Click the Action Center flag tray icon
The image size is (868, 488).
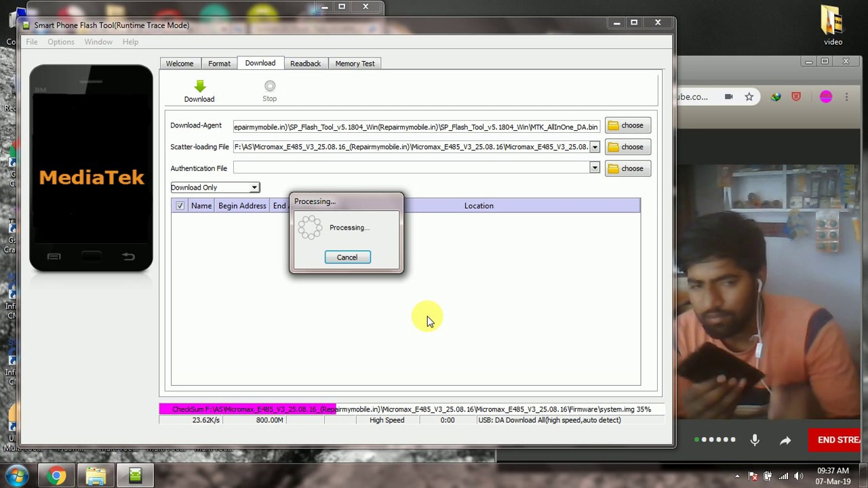tap(753, 476)
